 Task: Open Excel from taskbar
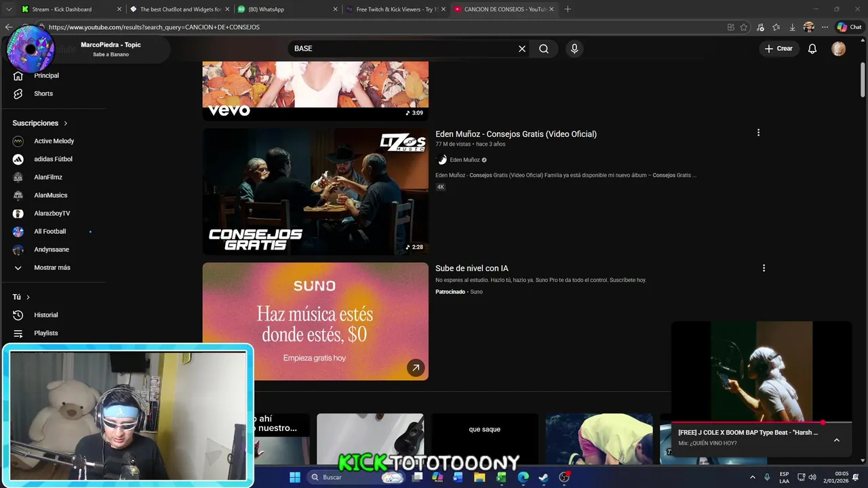click(501, 477)
